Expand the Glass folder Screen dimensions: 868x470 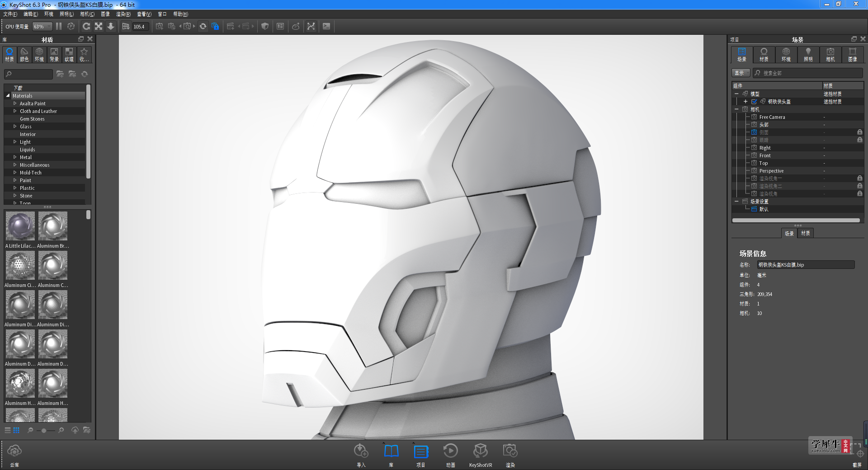[x=15, y=127]
